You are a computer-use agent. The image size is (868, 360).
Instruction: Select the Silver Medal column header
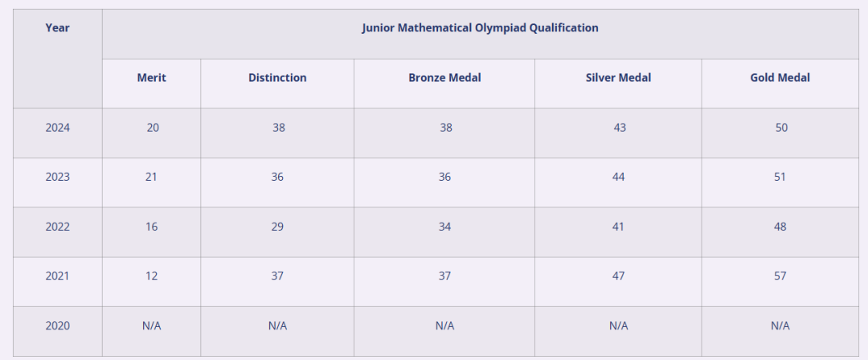point(618,77)
